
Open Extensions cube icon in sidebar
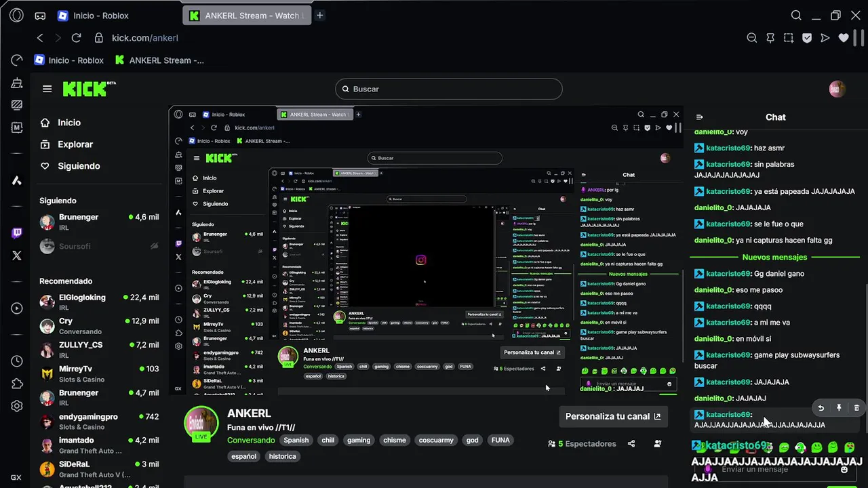(17, 384)
